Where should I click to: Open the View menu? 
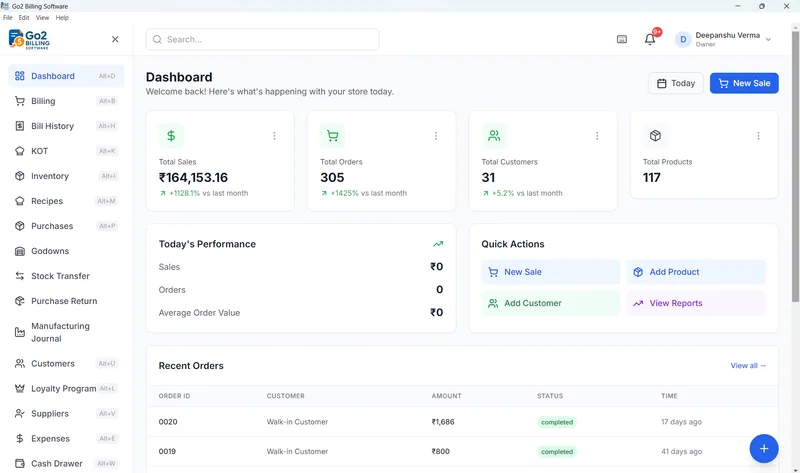click(x=42, y=17)
